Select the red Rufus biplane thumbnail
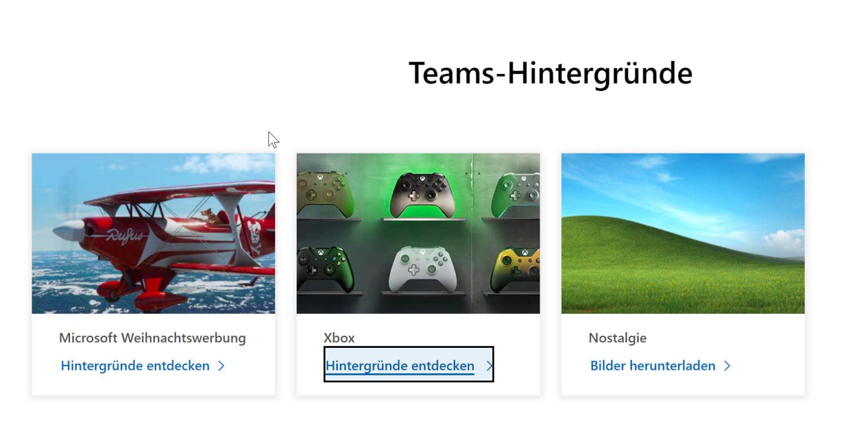This screenshot has height=446, width=868. click(153, 233)
